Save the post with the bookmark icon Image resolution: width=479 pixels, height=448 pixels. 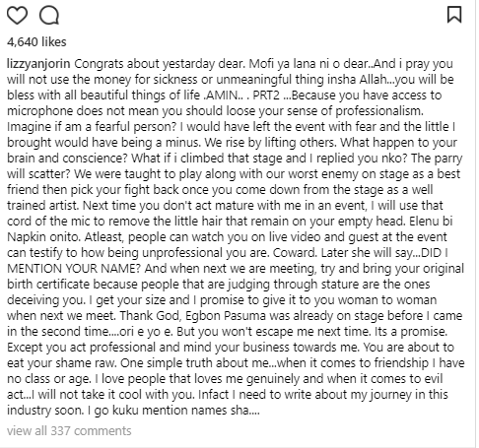[x=454, y=15]
